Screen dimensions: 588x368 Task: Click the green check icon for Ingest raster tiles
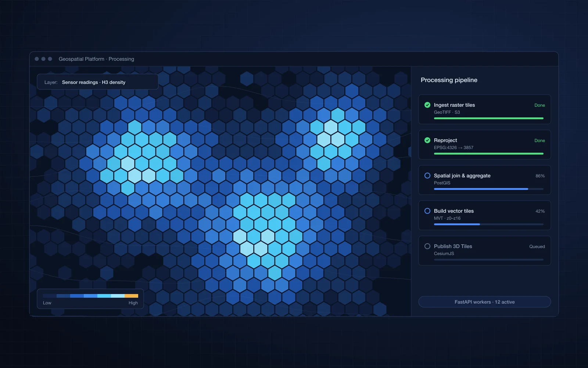pos(427,105)
